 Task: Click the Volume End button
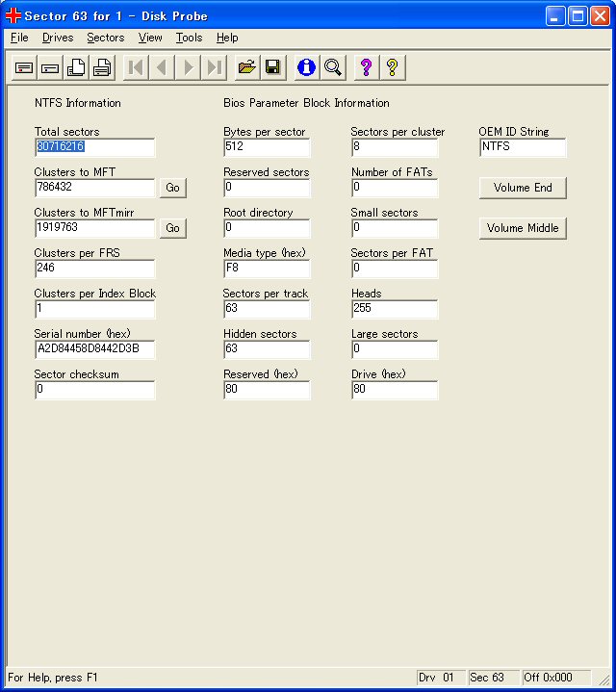point(523,188)
